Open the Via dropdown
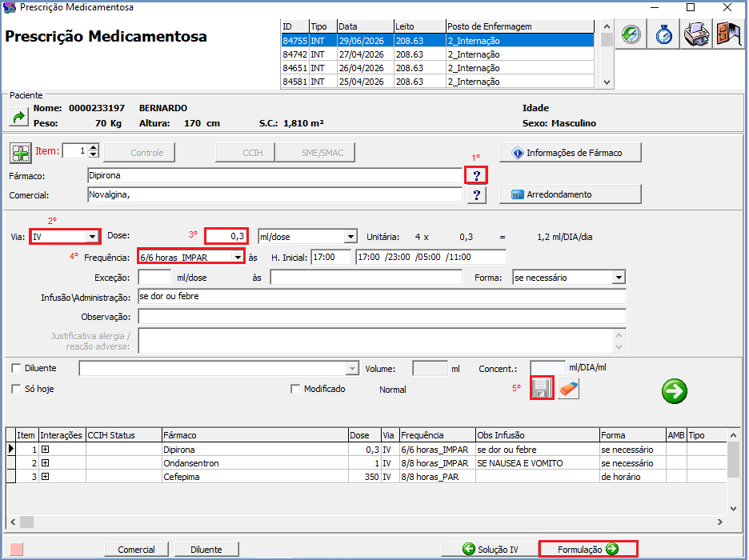This screenshot has width=749, height=560. pos(92,237)
